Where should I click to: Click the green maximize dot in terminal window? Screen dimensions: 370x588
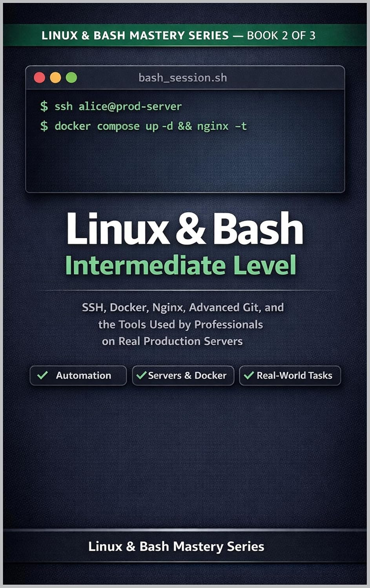click(x=71, y=78)
